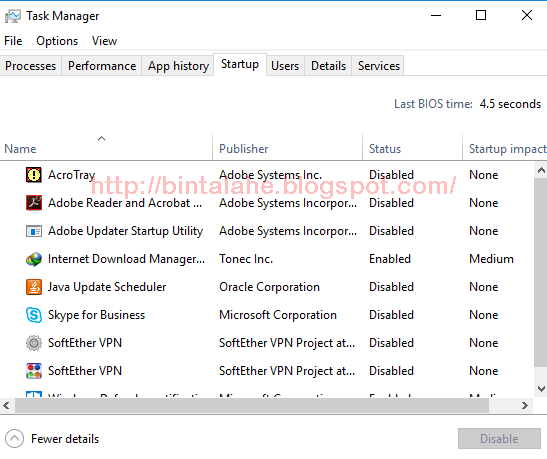Select Adobe Reader and Acrobat entry name
This screenshot has width=547, height=459.
point(125,203)
